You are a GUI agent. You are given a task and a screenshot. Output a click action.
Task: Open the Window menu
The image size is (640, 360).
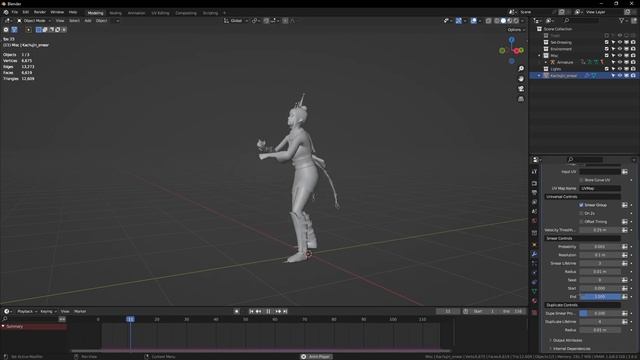[x=57, y=12]
